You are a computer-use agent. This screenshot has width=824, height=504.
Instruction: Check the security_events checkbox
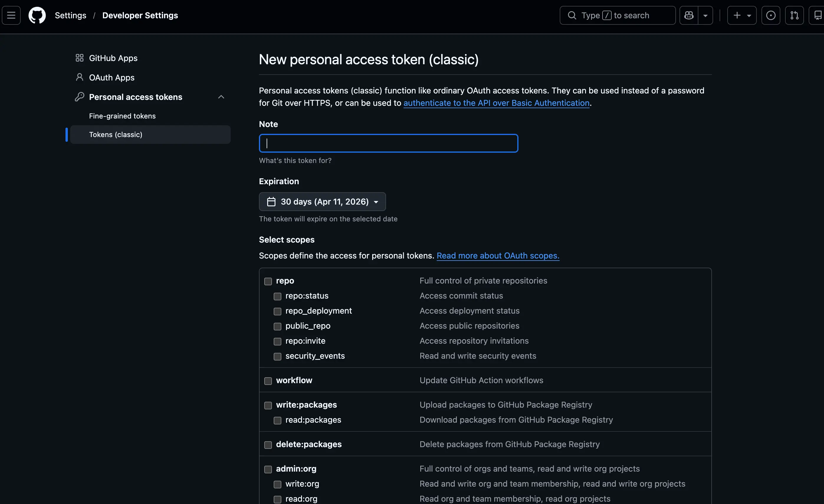tap(277, 357)
